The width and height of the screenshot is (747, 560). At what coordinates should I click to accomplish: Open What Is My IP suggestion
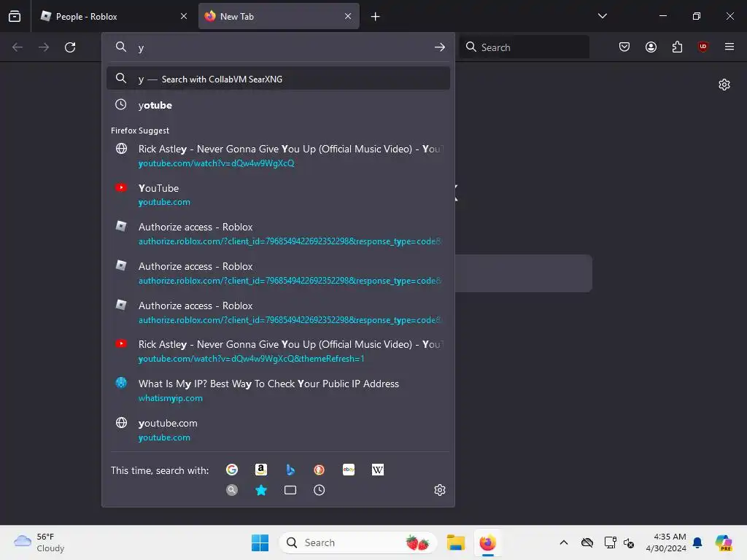278,391
